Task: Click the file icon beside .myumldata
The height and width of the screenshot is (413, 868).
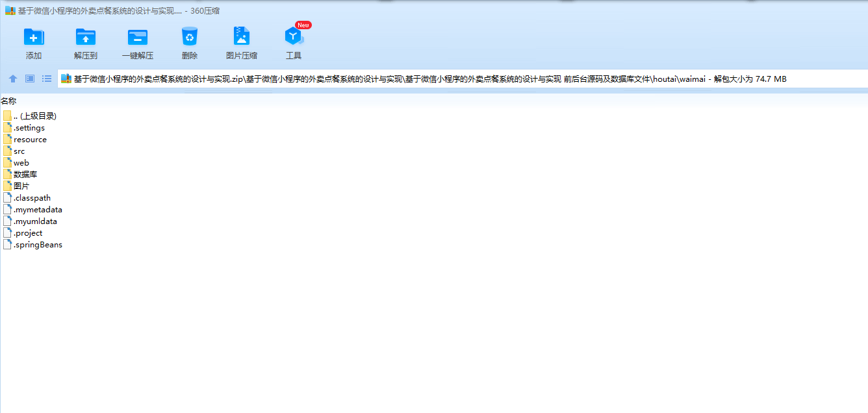Action: coord(8,221)
